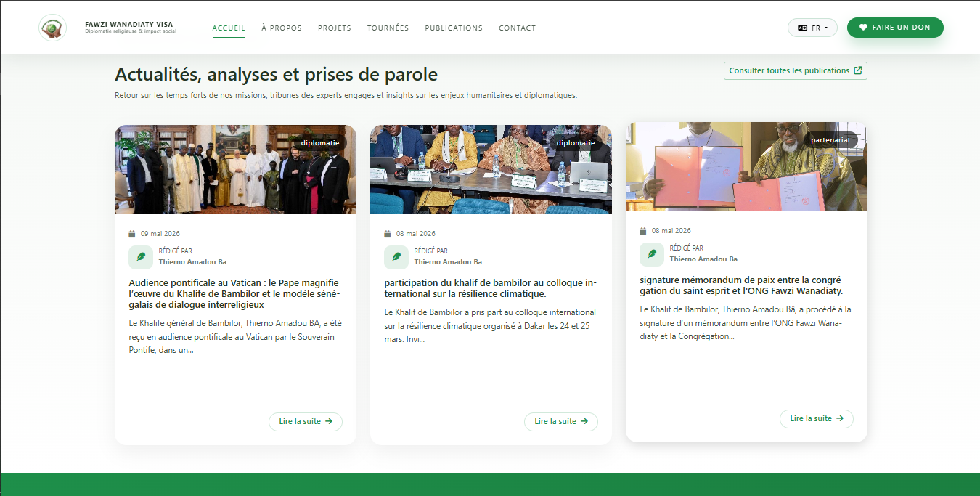Open the Projets menu item
The image size is (980, 496).
[x=335, y=28]
